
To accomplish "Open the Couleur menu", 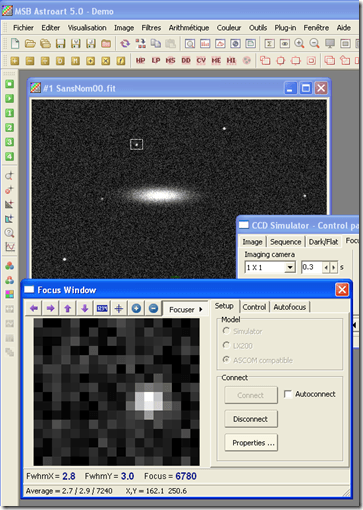I will 229,28.
